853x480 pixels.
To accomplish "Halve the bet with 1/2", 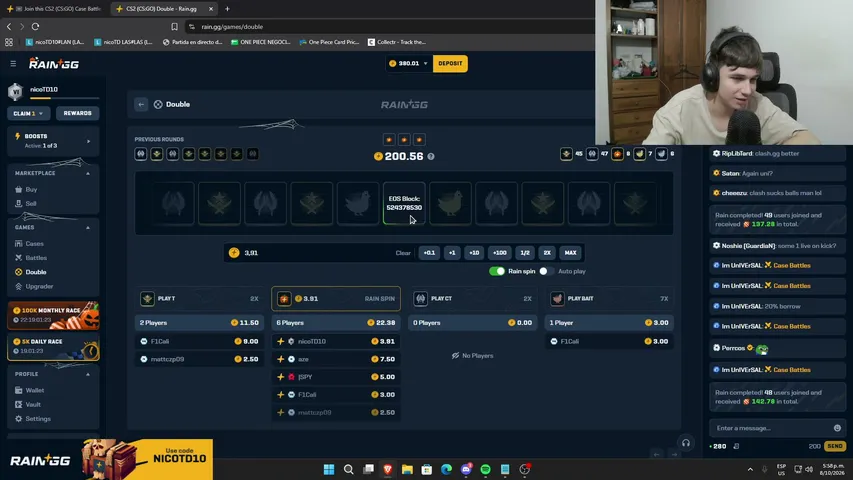I will 524,253.
